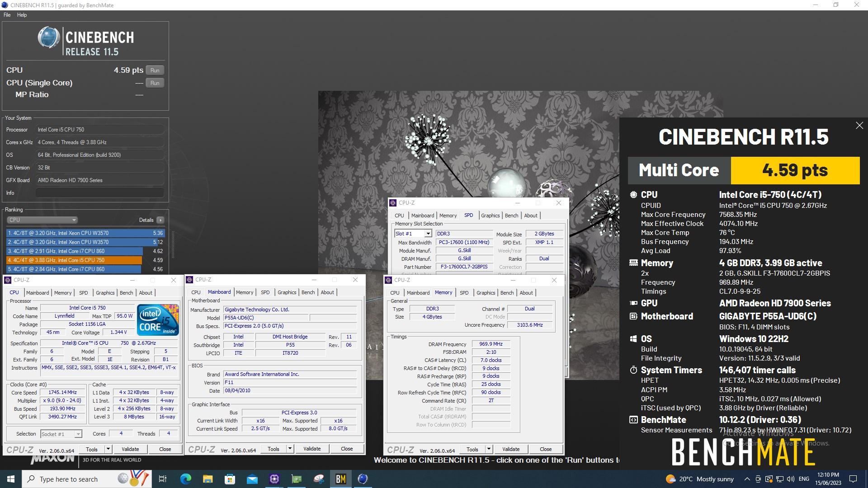868x488 pixels.
Task: Click Close button in Mainboard CPU-Z window
Action: coord(347,449)
